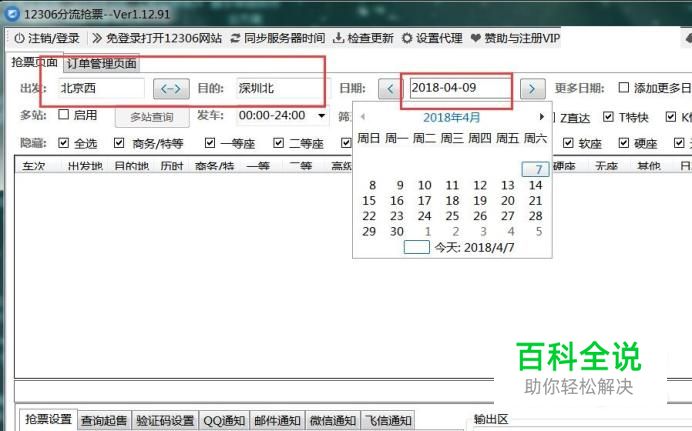The width and height of the screenshot is (692, 431).
Task: Click the 出发 station field 北京西
Action: (101, 88)
